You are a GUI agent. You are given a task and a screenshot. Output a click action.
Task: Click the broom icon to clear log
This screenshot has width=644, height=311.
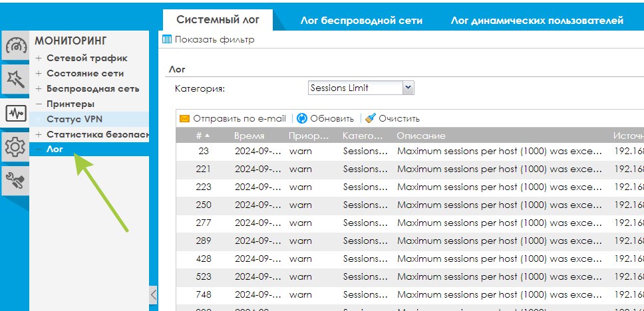click(x=371, y=118)
